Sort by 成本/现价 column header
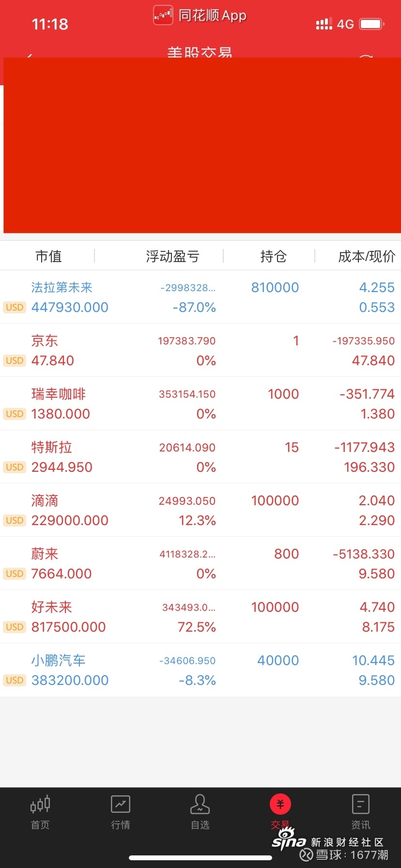 click(x=366, y=256)
